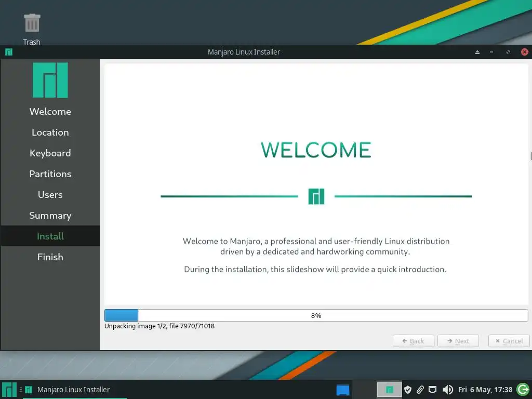The height and width of the screenshot is (399, 532).
Task: Click the Next button
Action: pos(458,341)
